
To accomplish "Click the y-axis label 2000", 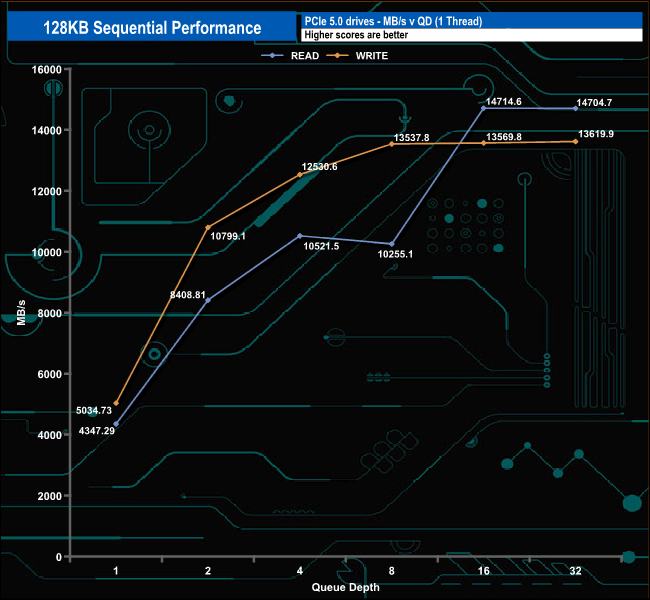I will 49,496.
